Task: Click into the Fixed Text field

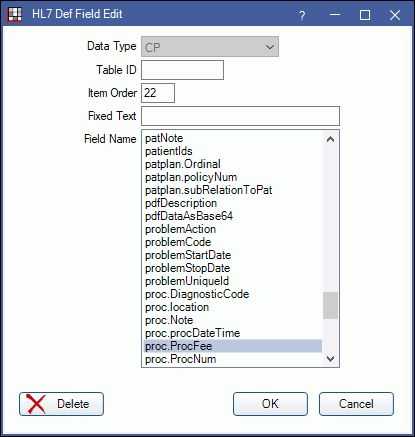Action: tap(240, 116)
